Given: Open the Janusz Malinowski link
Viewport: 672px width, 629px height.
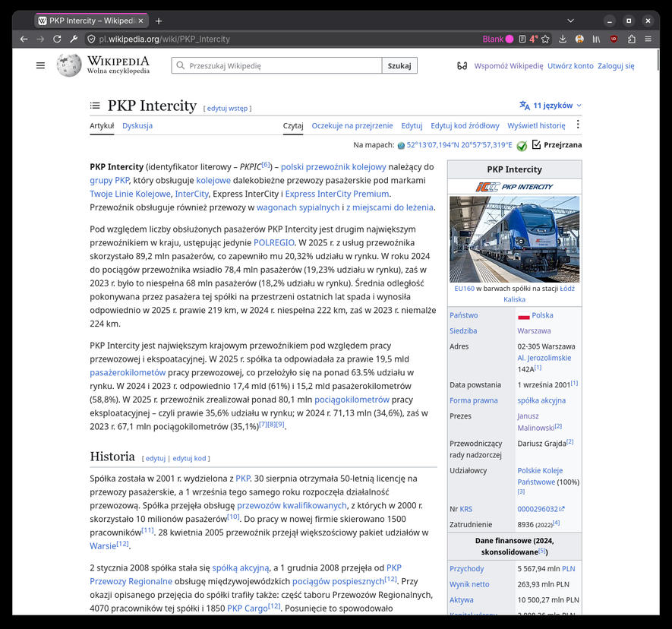Looking at the screenshot, I should (536, 422).
